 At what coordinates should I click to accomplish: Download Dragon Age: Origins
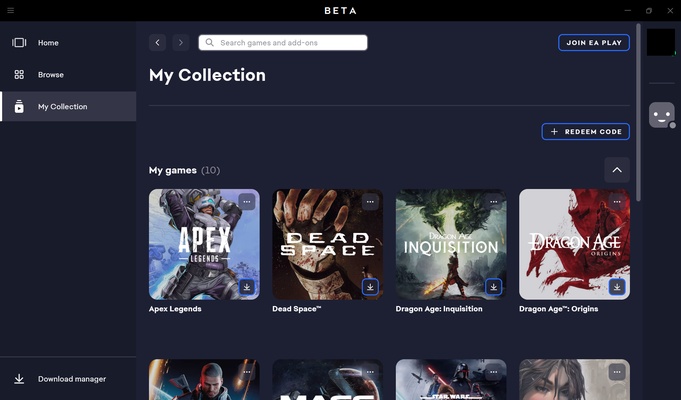[x=617, y=287]
